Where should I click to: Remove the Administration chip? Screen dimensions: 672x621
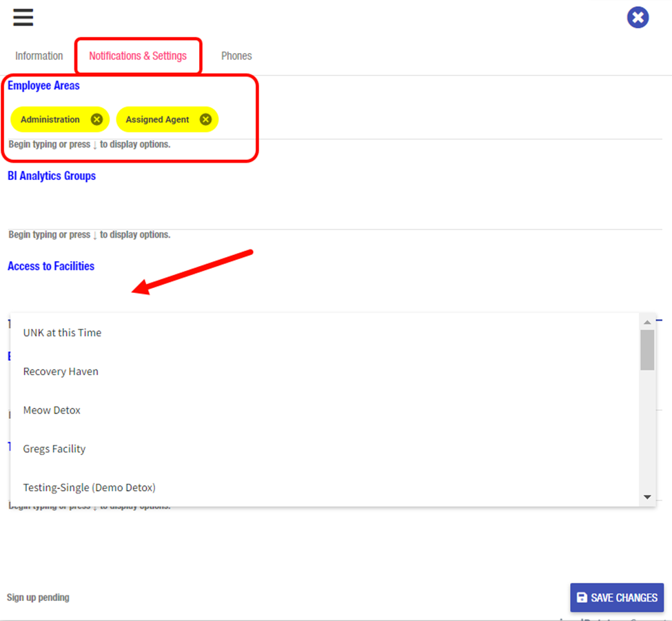96,119
